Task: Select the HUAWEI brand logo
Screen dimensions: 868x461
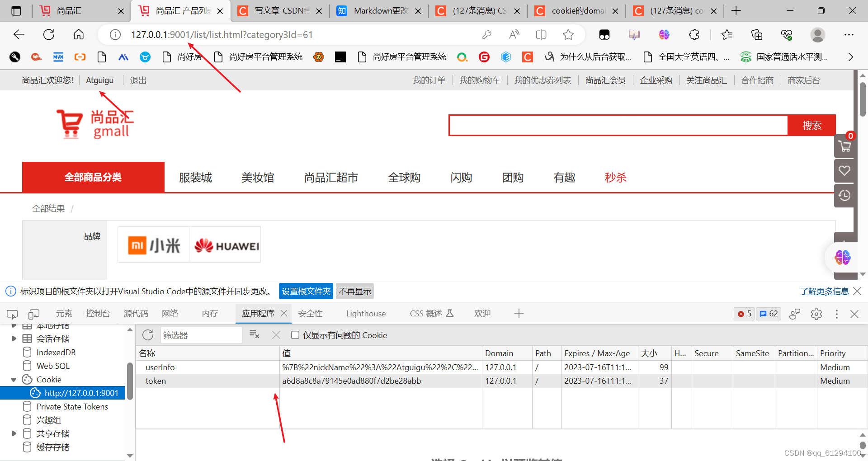Action: [225, 245]
